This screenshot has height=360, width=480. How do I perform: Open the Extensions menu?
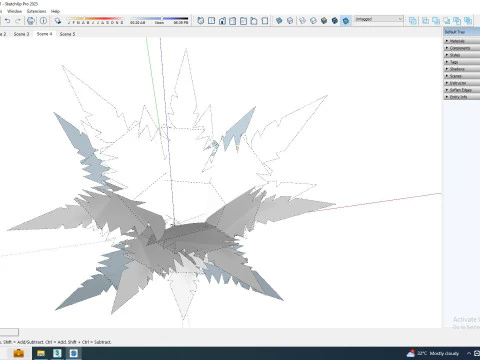pyautogui.click(x=37, y=11)
